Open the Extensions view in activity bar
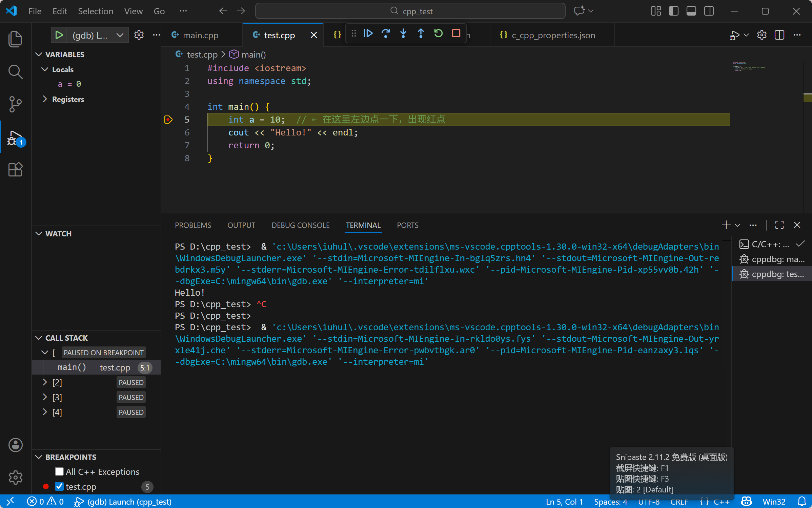 click(x=15, y=170)
